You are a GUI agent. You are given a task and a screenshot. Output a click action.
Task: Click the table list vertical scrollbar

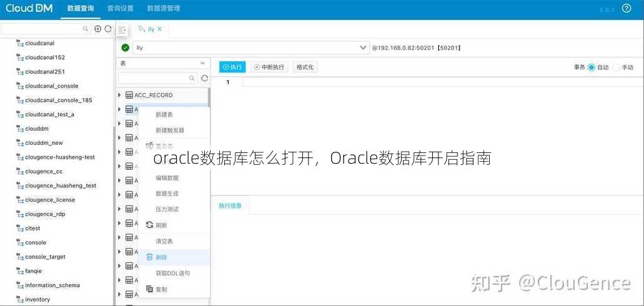click(209, 98)
